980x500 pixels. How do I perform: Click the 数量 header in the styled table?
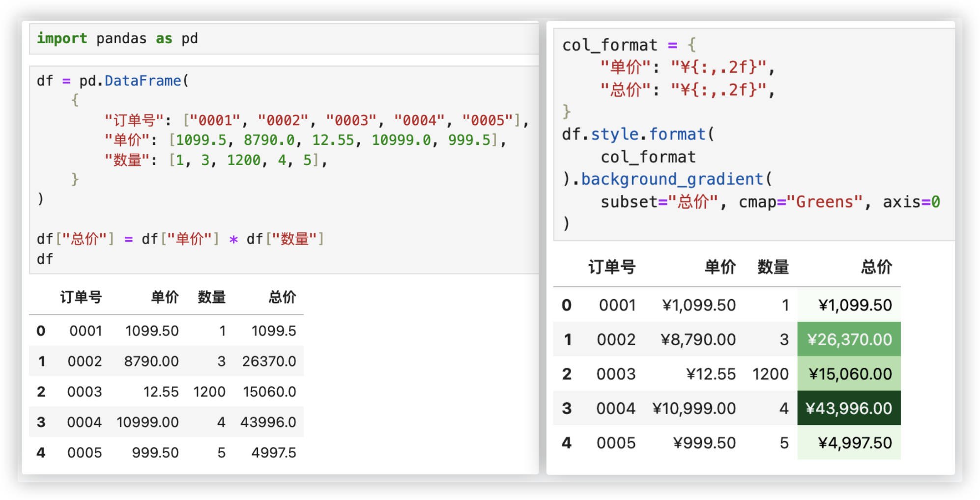point(773,267)
